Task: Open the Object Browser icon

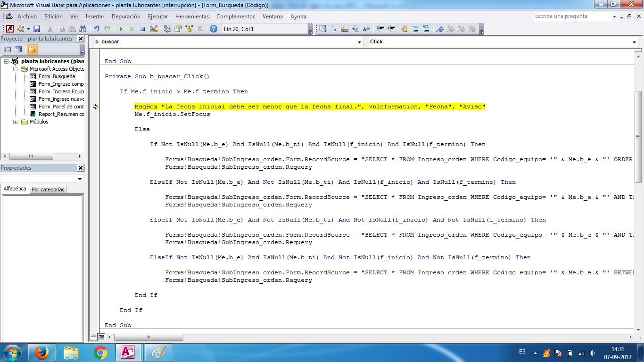Action: [189, 29]
